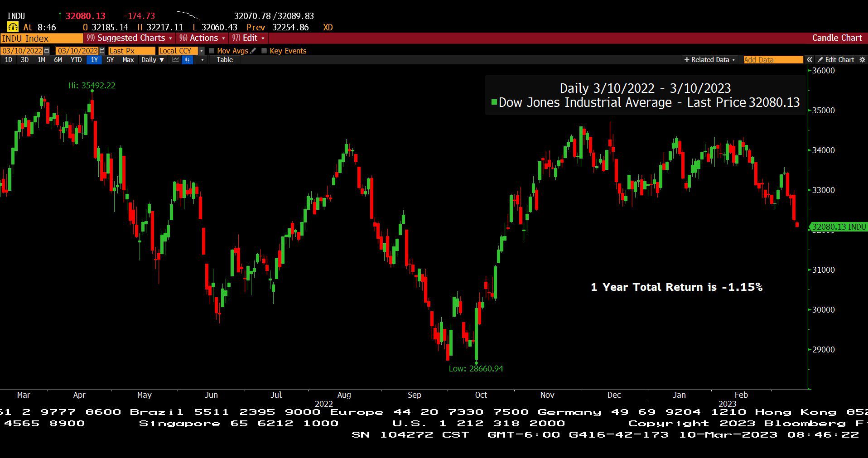
Task: Change the Daily periodicity dropdown
Action: [152, 60]
